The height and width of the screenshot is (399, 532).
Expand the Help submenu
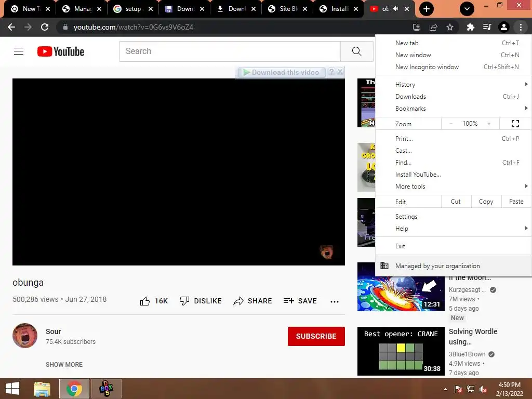[454, 229]
